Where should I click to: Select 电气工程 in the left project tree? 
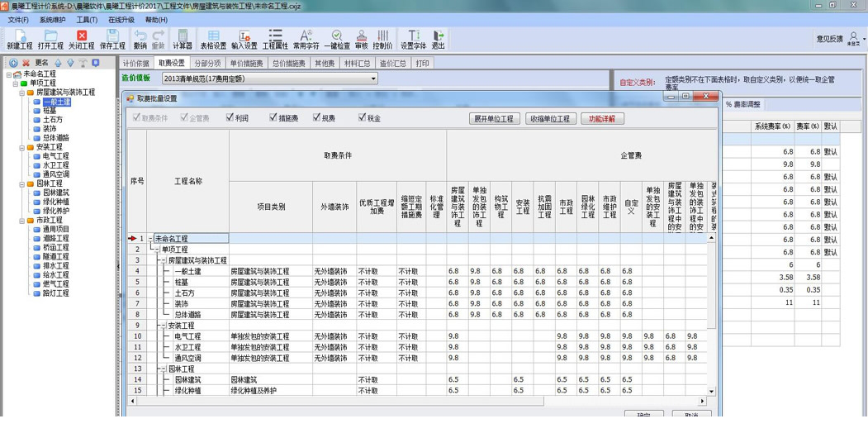pyautogui.click(x=55, y=156)
